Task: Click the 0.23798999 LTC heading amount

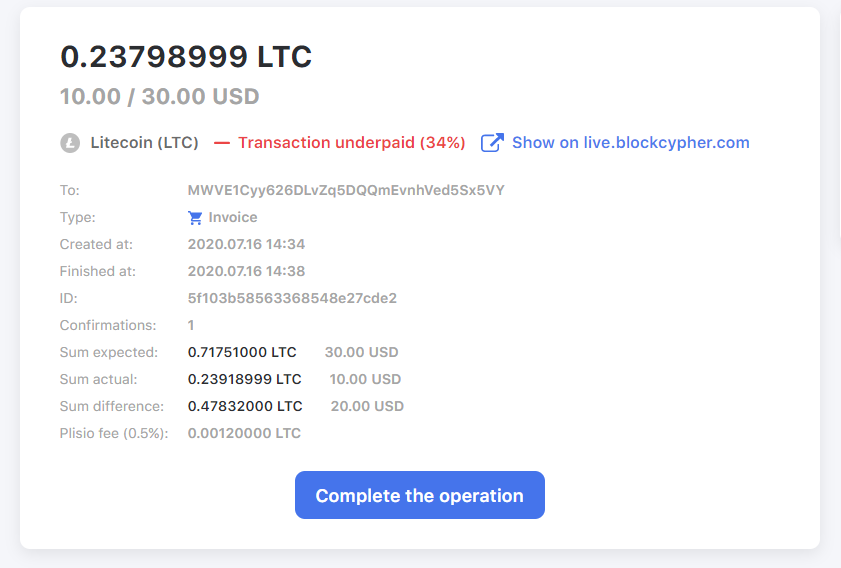Action: point(186,56)
